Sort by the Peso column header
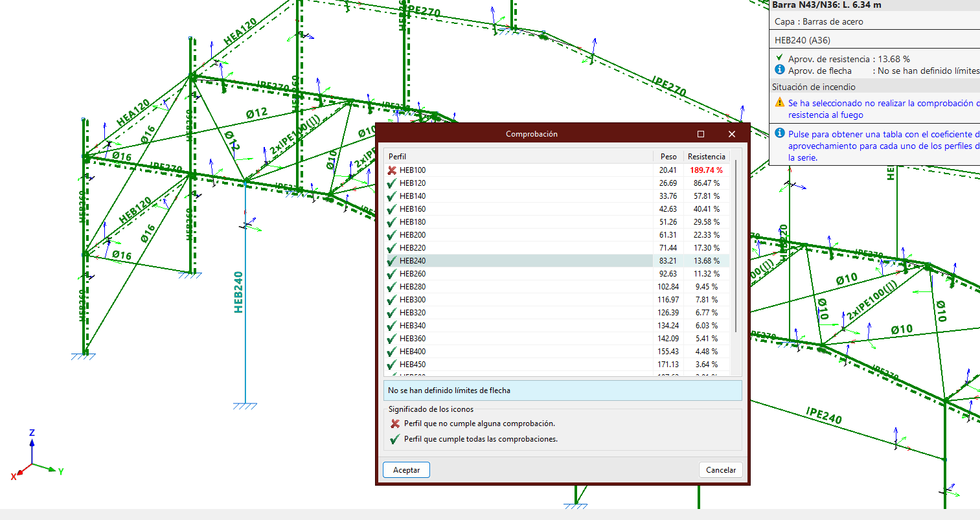The height and width of the screenshot is (520, 980). (x=668, y=157)
